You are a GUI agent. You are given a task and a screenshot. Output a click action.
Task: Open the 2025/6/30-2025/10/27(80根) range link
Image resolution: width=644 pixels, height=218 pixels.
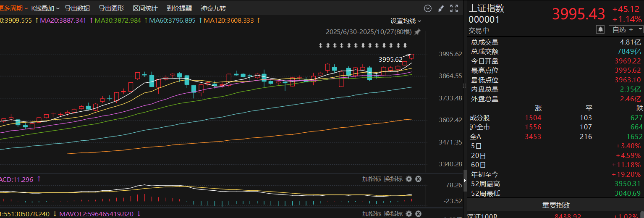(369, 32)
